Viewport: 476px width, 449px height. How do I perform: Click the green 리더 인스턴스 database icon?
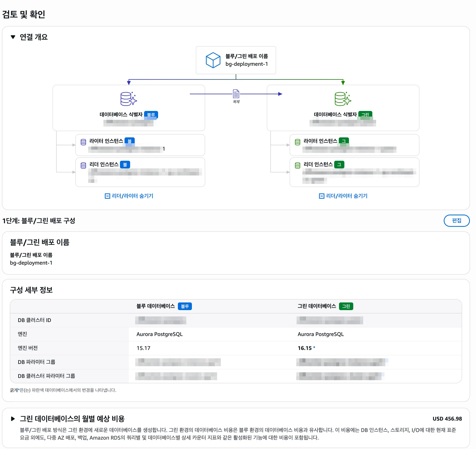point(298,166)
